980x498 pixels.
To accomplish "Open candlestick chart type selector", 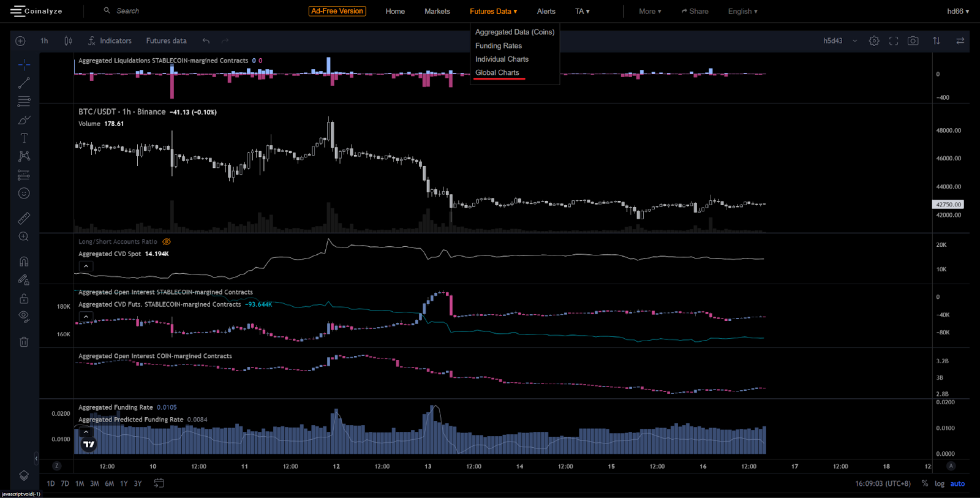I will (68, 41).
